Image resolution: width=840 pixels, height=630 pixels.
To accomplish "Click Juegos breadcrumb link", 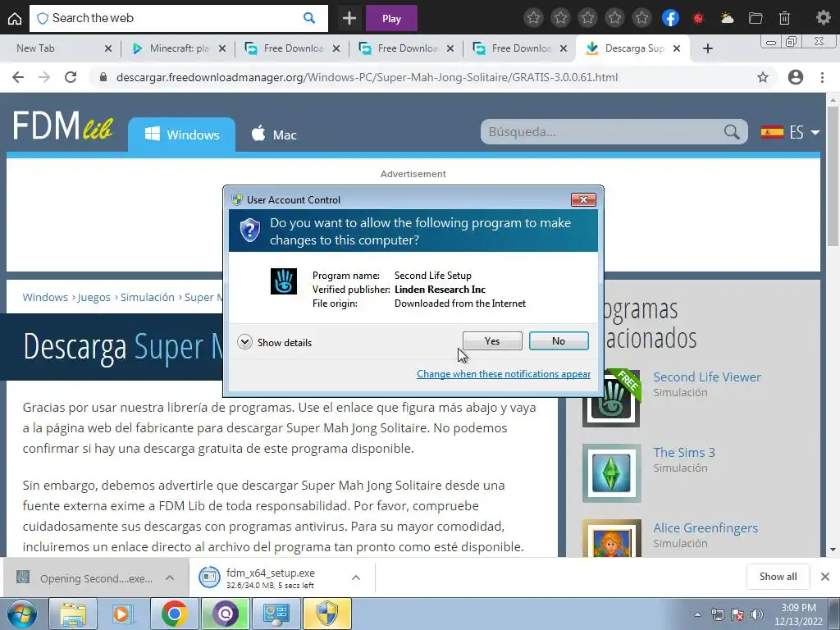I will click(x=94, y=297).
